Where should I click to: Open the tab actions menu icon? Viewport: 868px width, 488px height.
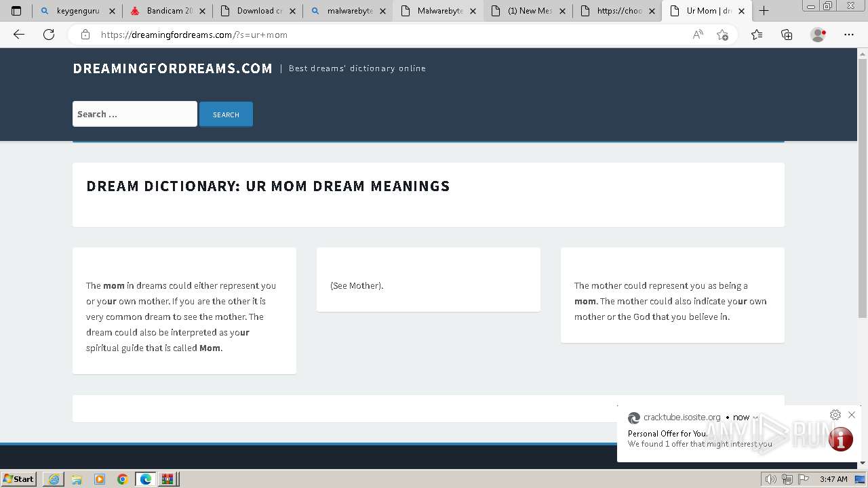[x=16, y=11]
